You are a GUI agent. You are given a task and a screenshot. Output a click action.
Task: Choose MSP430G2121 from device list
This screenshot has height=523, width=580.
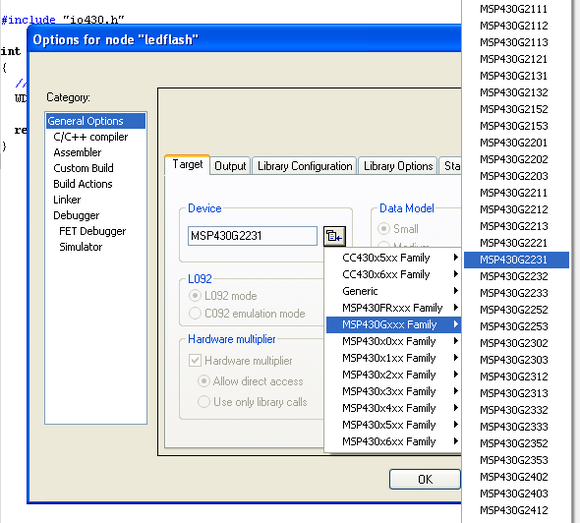[x=516, y=59]
